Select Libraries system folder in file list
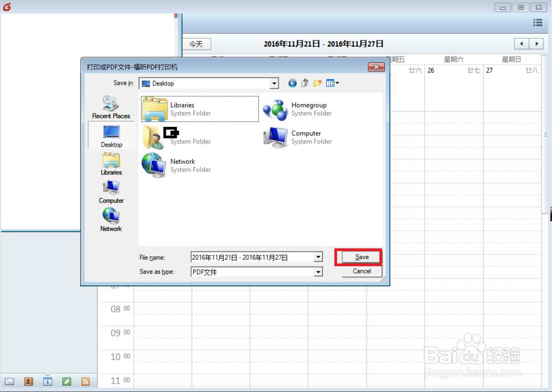 click(200, 109)
